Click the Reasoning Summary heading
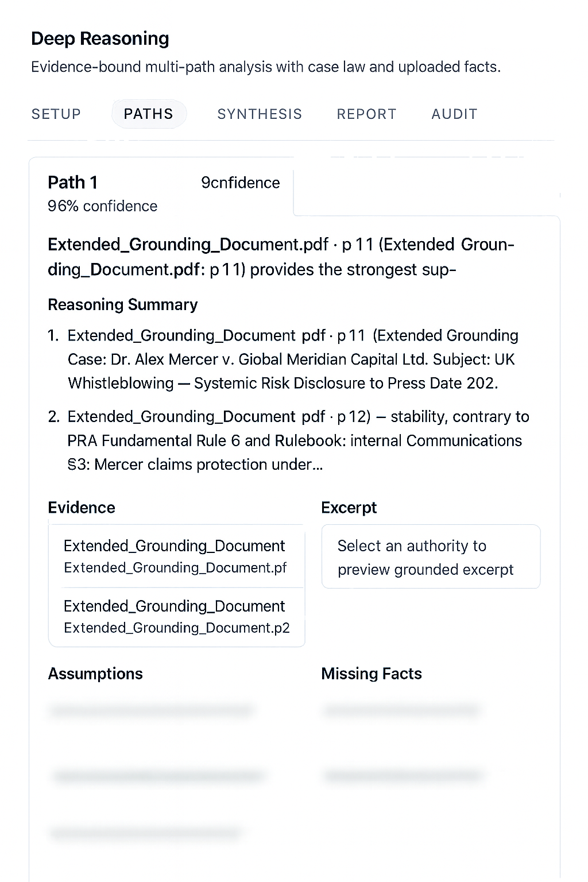 pos(123,304)
